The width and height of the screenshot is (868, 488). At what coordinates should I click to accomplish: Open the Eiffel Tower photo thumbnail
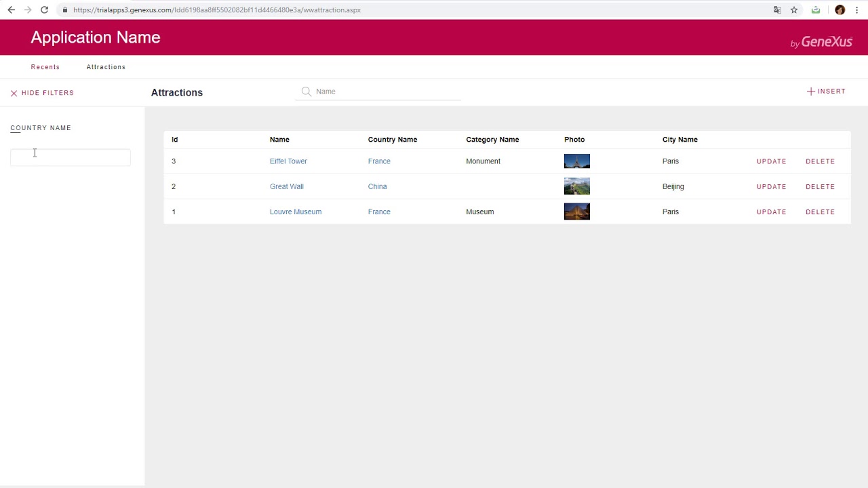[x=577, y=161]
